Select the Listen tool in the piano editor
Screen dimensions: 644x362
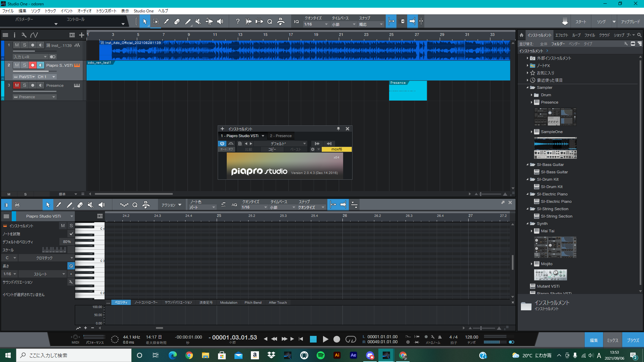coord(102,205)
